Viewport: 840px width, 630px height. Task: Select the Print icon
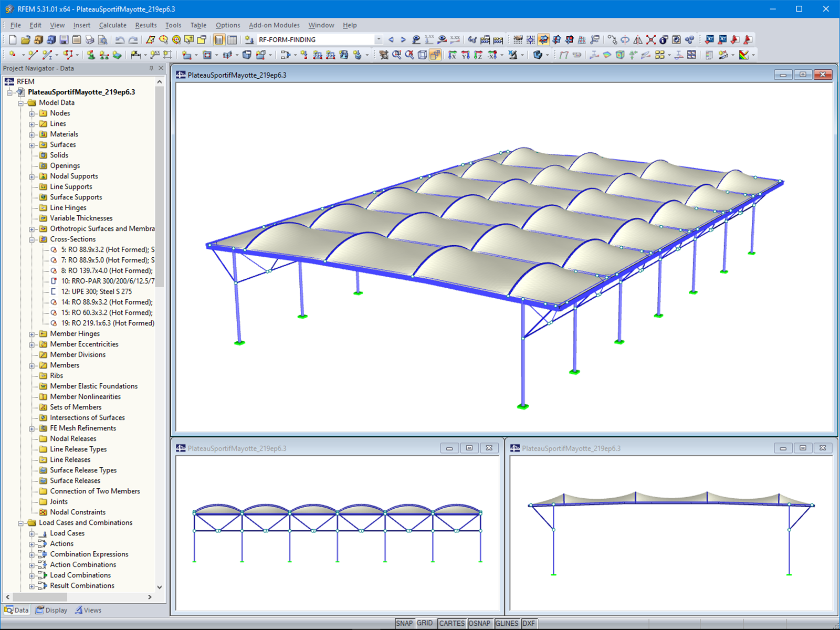tap(90, 39)
